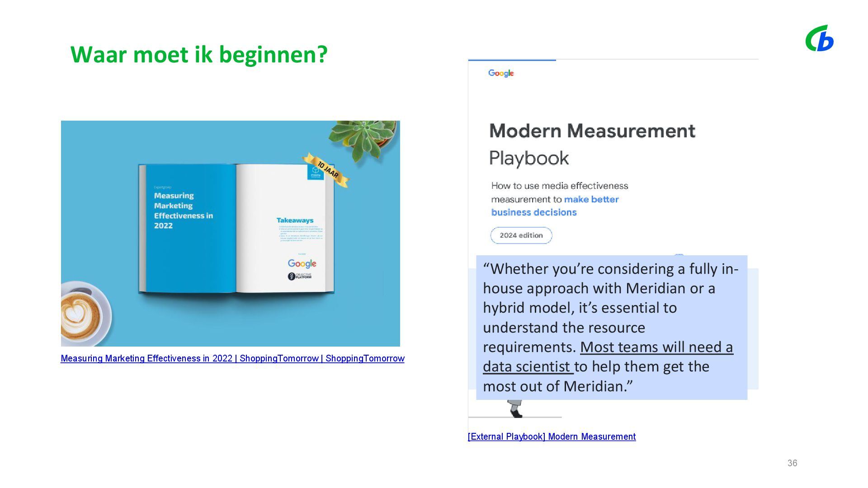868x488 pixels.
Task: Click the 'make better business decisions' blue text
Action: tap(555, 206)
